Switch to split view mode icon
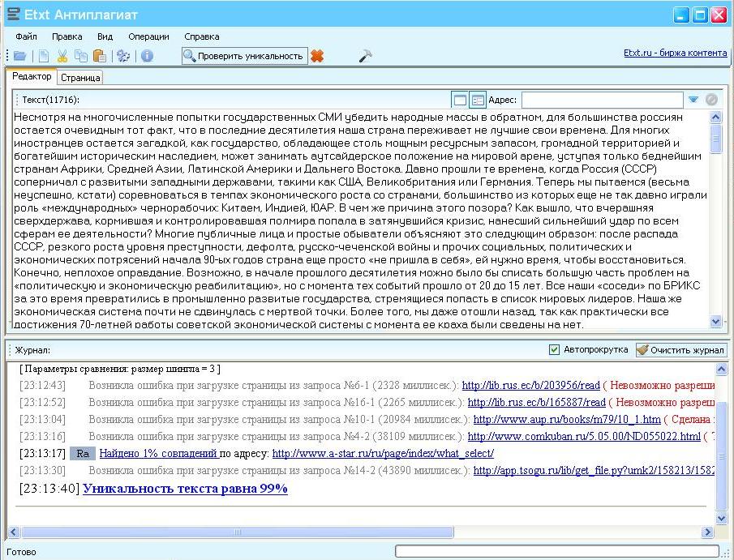The height and width of the screenshot is (560, 734). (478, 100)
